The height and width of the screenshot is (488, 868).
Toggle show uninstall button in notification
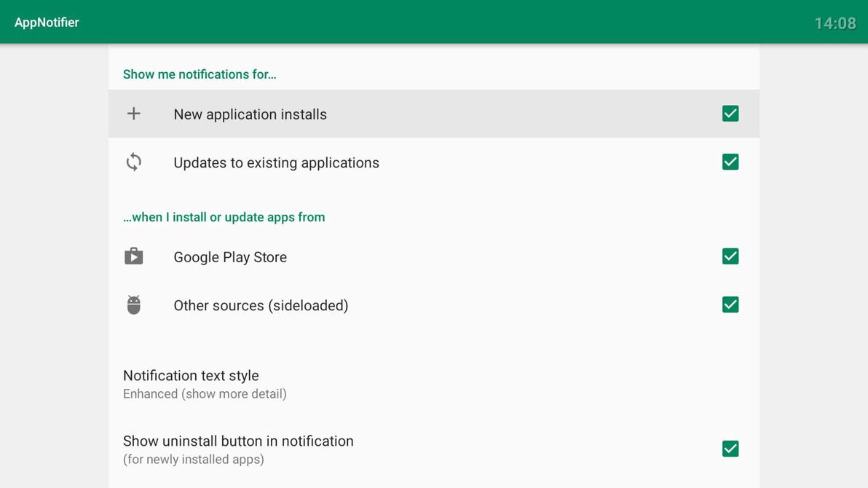pyautogui.click(x=730, y=448)
